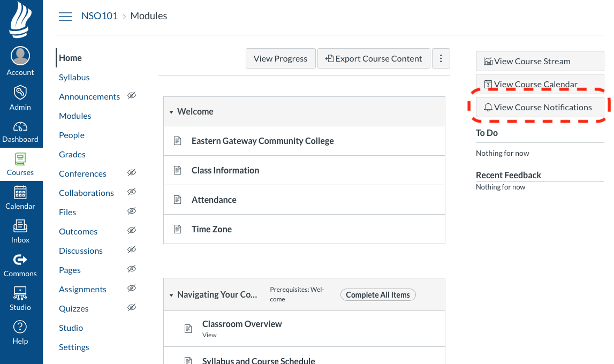This screenshot has height=364, width=614.
Task: Collapse the Welcome module
Action: [171, 112]
